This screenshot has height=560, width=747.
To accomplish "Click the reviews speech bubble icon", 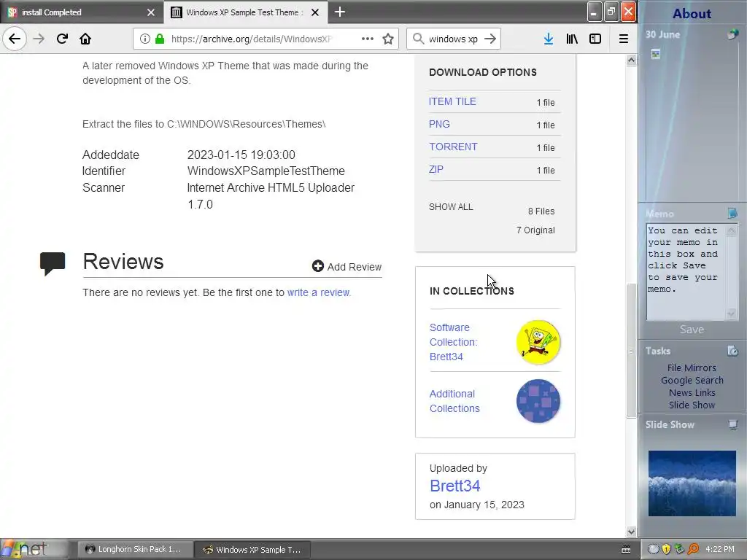I will (53, 263).
